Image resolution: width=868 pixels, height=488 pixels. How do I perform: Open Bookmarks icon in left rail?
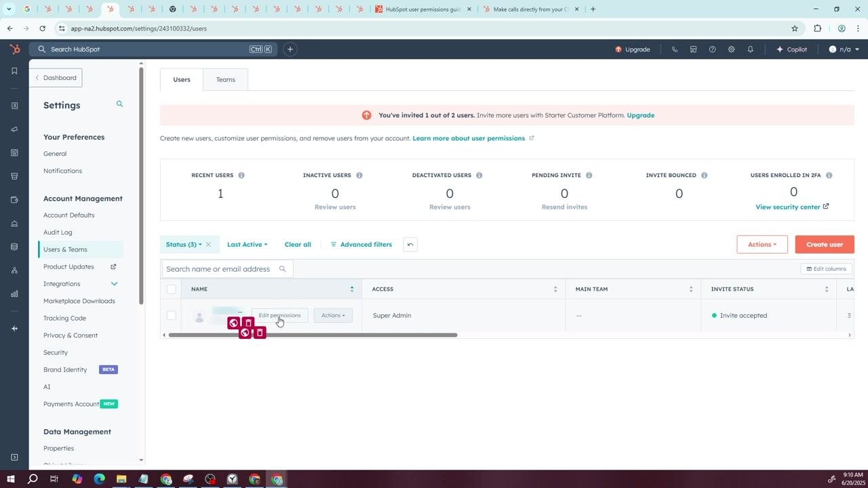tap(14, 71)
